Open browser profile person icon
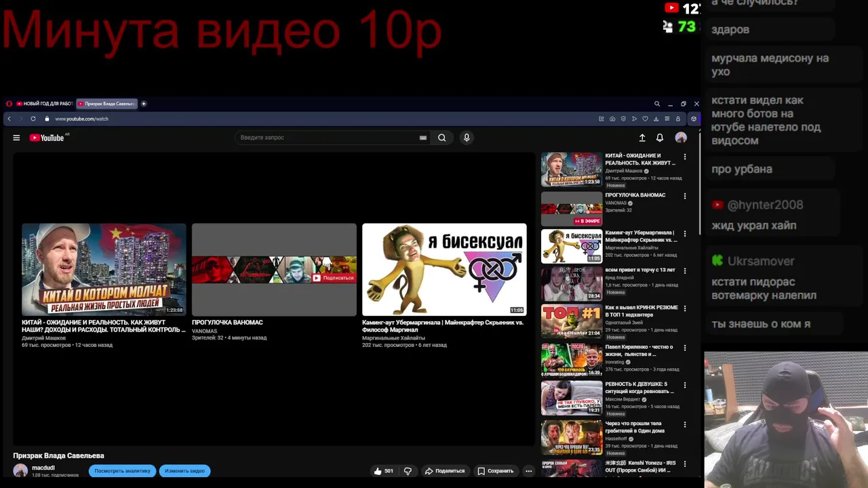 [x=677, y=119]
